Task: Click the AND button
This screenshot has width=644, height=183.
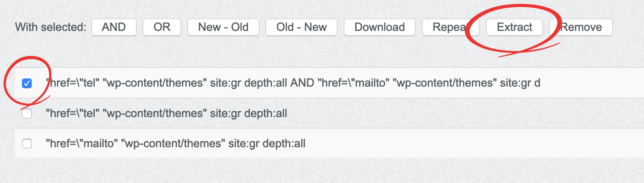Action: click(114, 27)
